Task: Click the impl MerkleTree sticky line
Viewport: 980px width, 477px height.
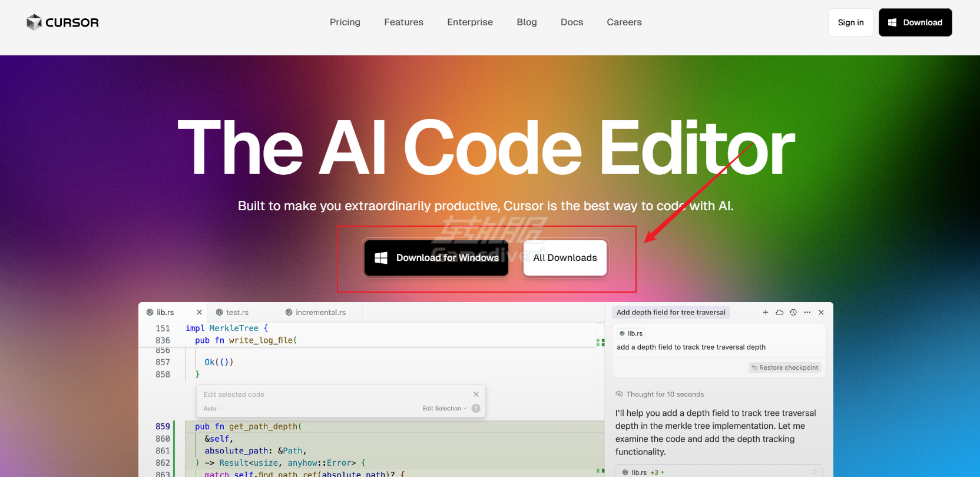Action: tap(227, 329)
